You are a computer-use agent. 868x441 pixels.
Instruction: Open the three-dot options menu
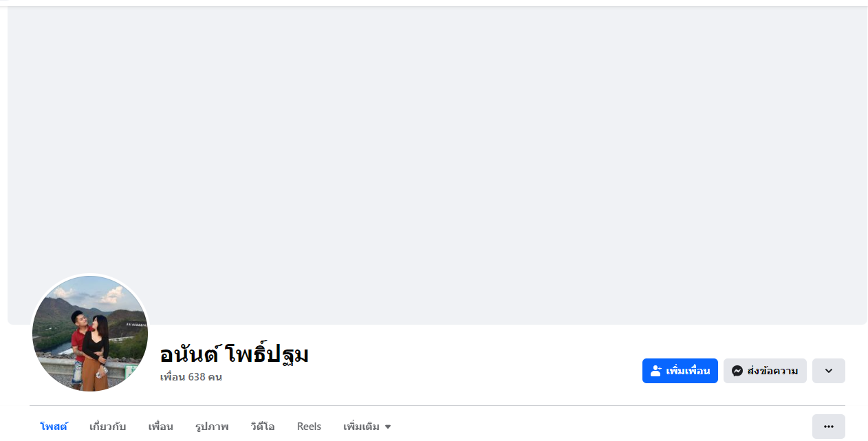click(828, 427)
